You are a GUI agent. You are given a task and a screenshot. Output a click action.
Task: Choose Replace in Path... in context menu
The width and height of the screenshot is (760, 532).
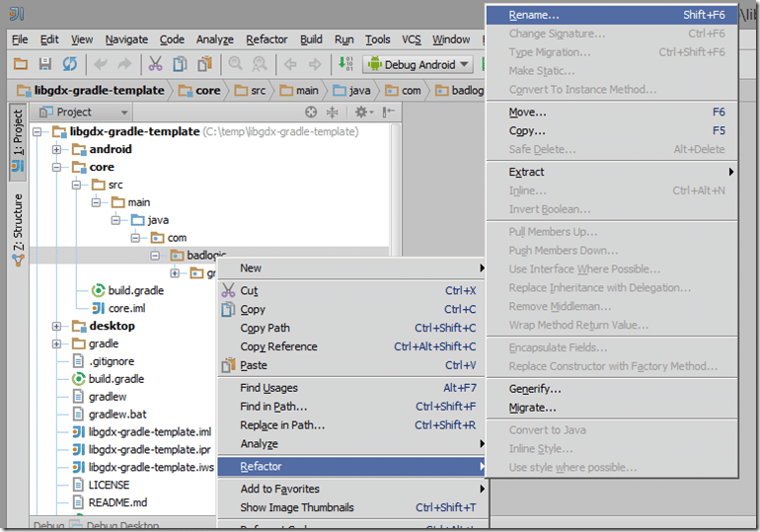click(x=351, y=425)
